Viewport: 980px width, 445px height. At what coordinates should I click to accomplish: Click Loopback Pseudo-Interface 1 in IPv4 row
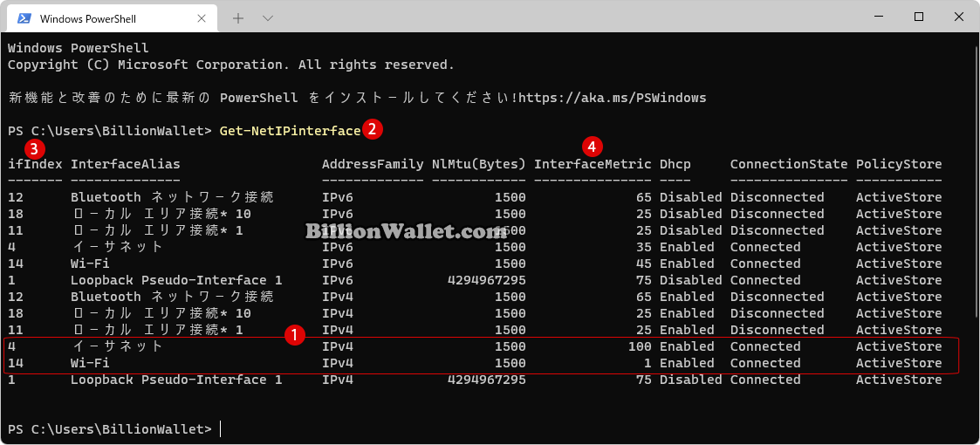click(176, 380)
